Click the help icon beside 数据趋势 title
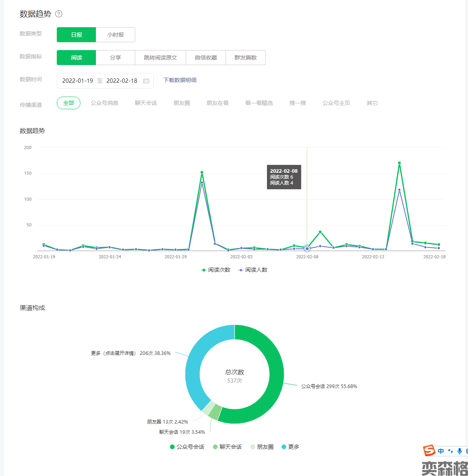Viewport: 468px width, 476px height. pyautogui.click(x=59, y=14)
